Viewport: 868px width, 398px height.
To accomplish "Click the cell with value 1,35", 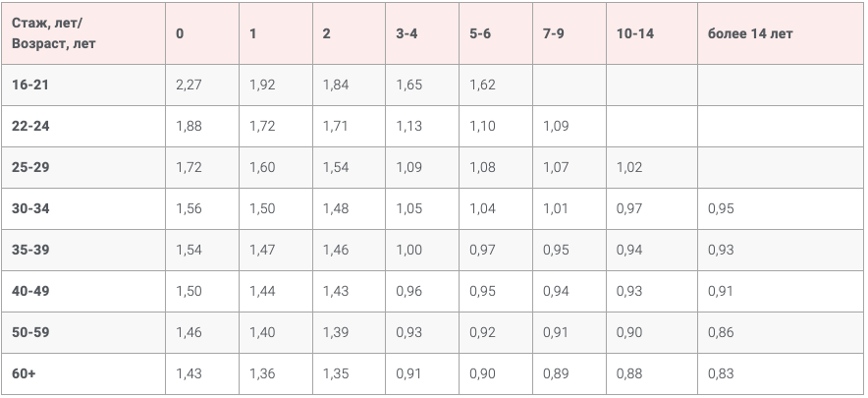I will [336, 374].
